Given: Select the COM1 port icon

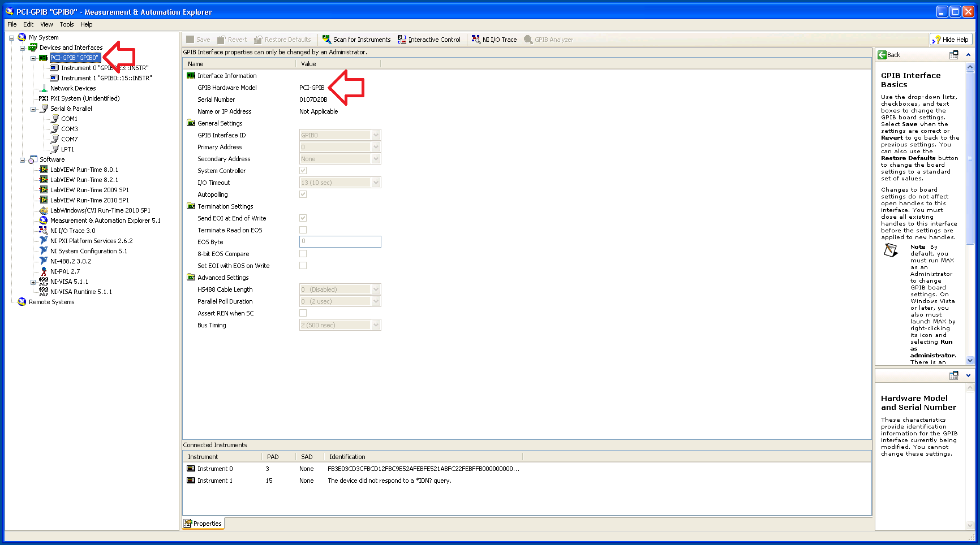Looking at the screenshot, I should (55, 119).
